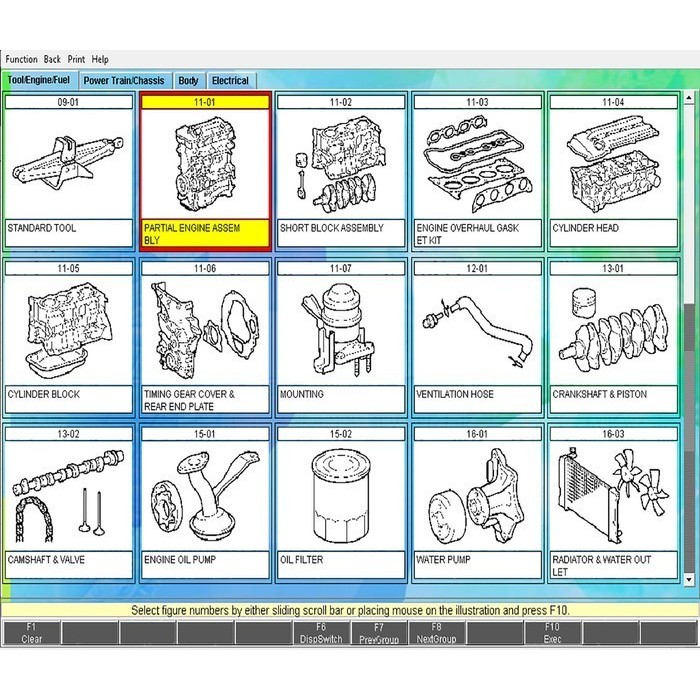The width and height of the screenshot is (700, 700).
Task: Click the CRANKSHAFT & PISTON caption
Action: click(x=613, y=400)
